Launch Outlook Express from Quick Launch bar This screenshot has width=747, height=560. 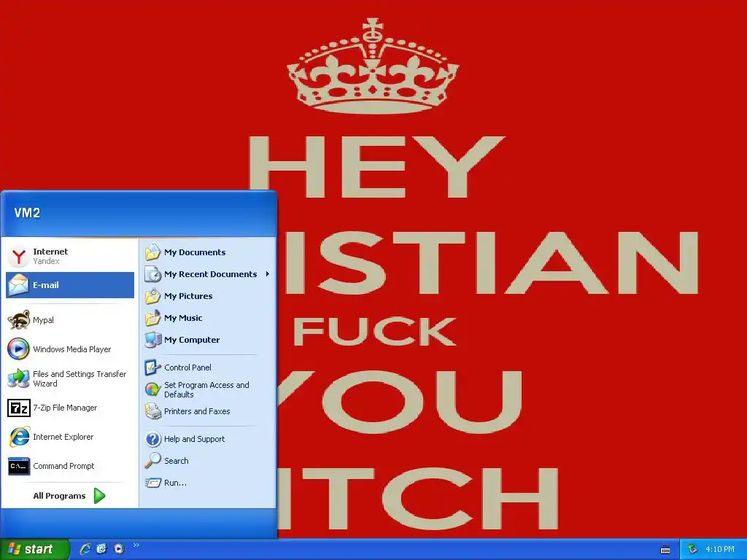(x=102, y=549)
